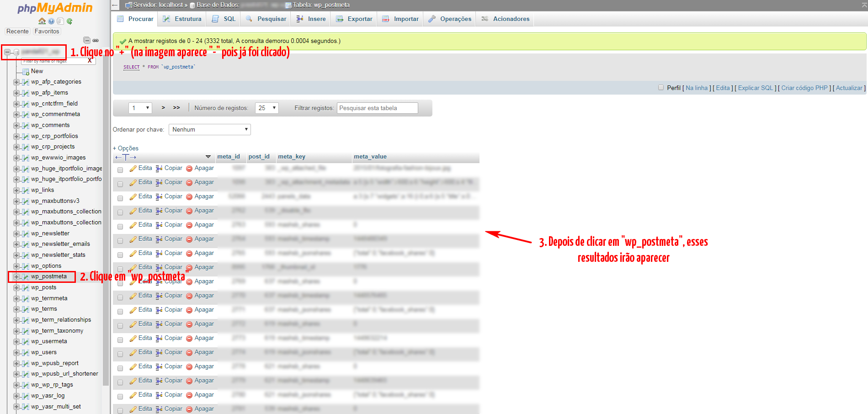Click Apagar icon in fifth result row

coord(189,225)
